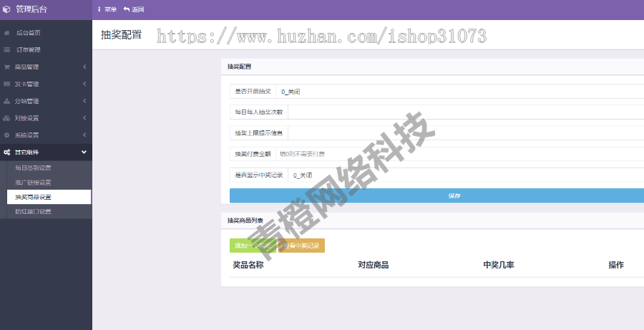
Task: Click the 奖品名称 column header
Action: tap(248, 265)
